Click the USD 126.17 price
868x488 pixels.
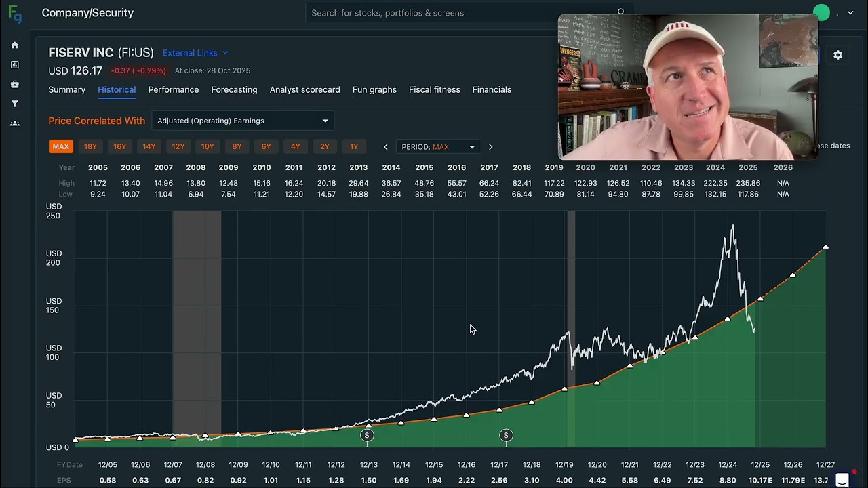pos(75,70)
